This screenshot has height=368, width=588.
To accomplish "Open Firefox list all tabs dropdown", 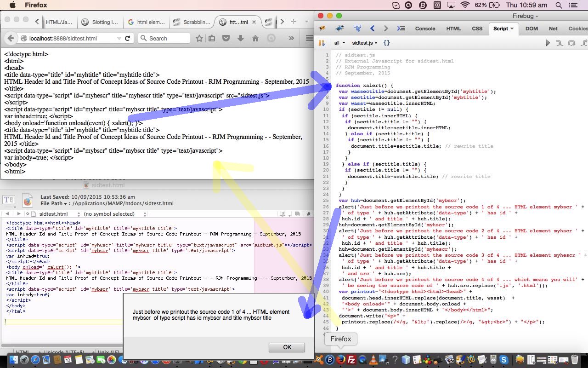I will pyautogui.click(x=306, y=22).
